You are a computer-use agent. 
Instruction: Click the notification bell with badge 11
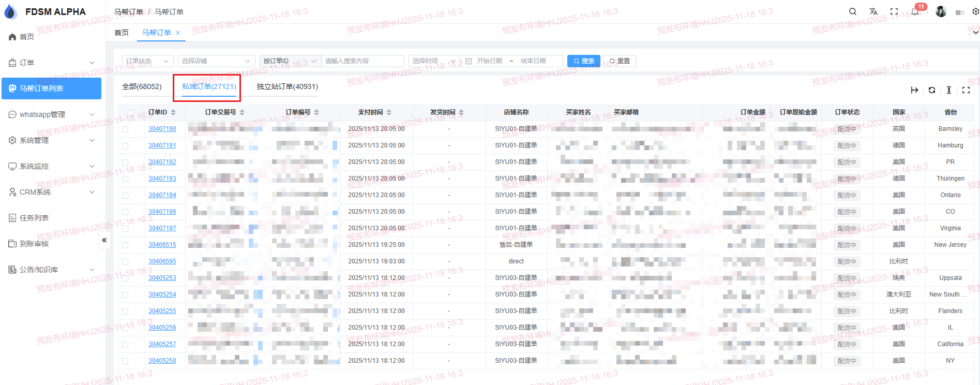[915, 11]
